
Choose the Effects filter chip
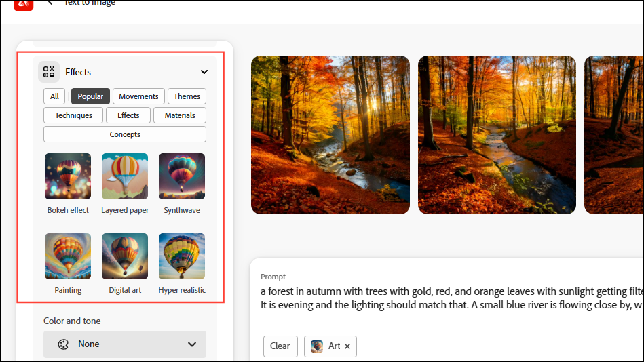(128, 115)
